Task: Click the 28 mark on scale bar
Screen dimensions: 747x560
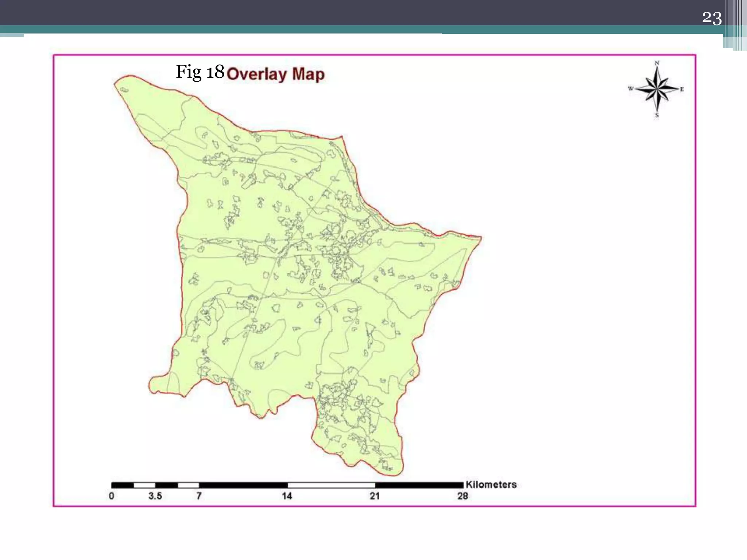Action: click(462, 496)
